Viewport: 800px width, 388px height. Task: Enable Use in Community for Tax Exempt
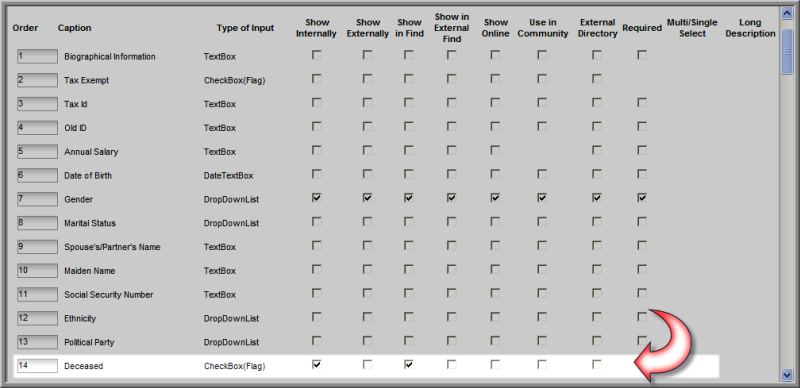[542, 79]
